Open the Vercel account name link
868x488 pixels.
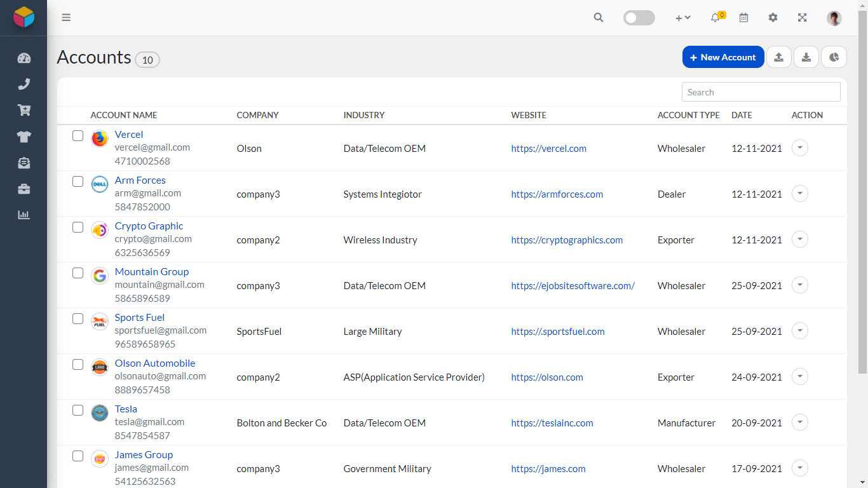[x=129, y=135]
